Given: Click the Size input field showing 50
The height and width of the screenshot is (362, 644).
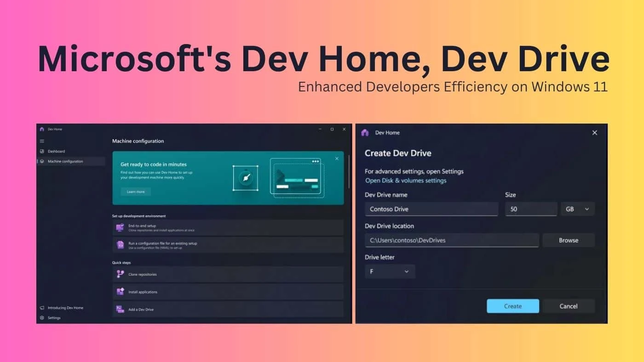Looking at the screenshot, I should pyautogui.click(x=531, y=209).
